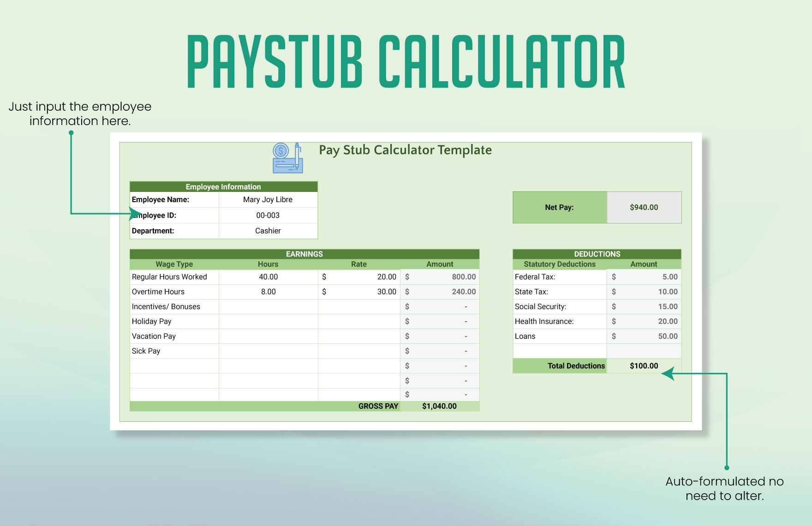
Task: Click the empty Rate cell for Sick Pay
Action: pyautogui.click(x=359, y=351)
